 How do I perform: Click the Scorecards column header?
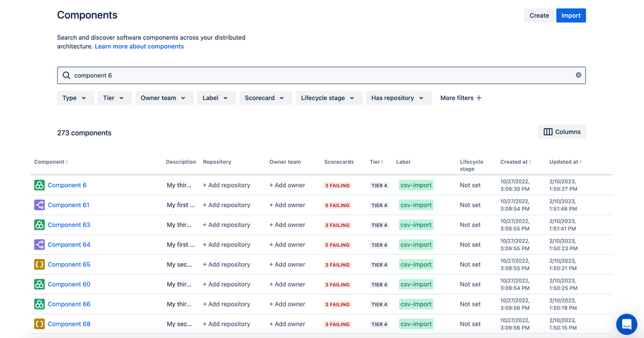[339, 162]
